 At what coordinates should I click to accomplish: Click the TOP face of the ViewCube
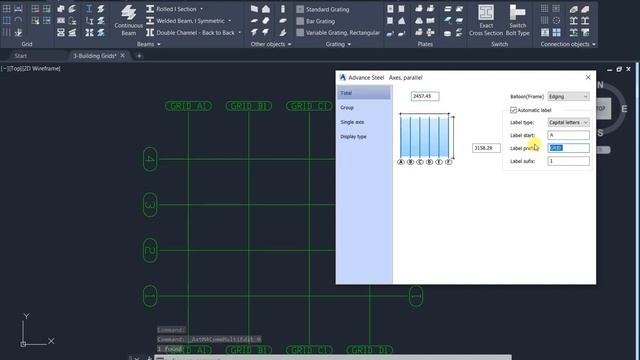[x=604, y=109]
